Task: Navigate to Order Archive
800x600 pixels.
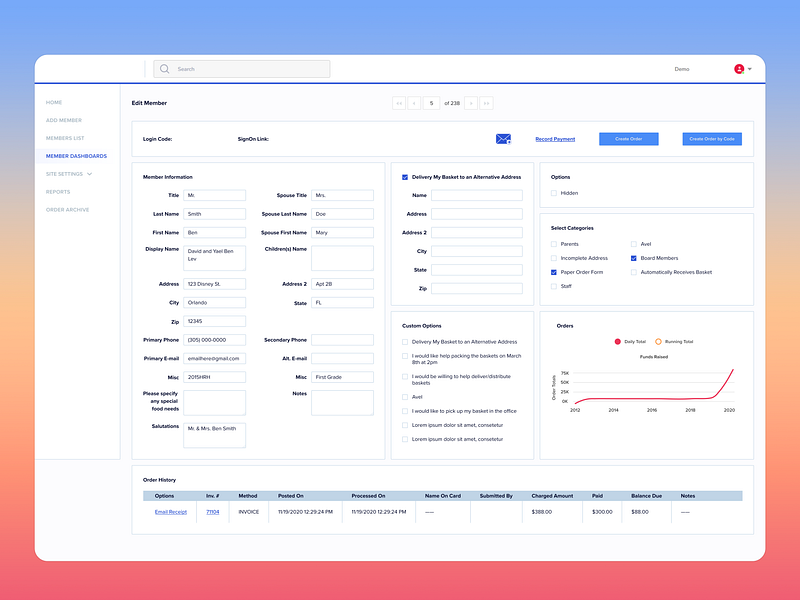Action: (x=69, y=209)
